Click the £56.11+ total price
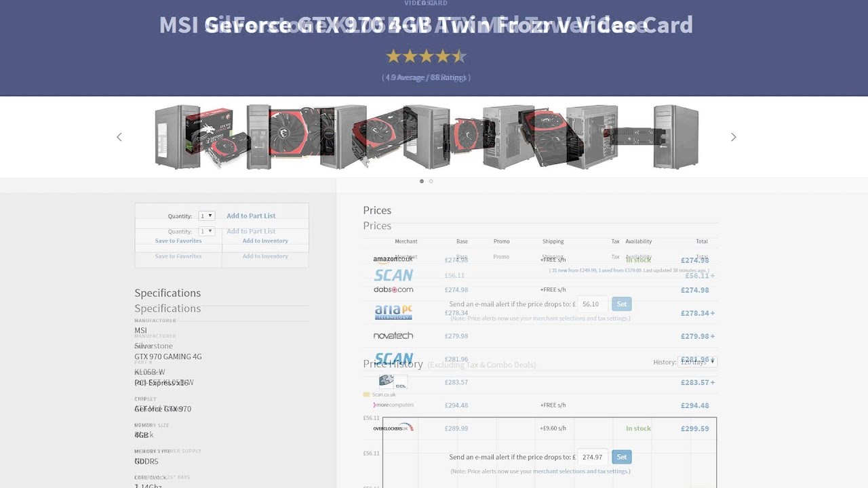 click(x=700, y=276)
